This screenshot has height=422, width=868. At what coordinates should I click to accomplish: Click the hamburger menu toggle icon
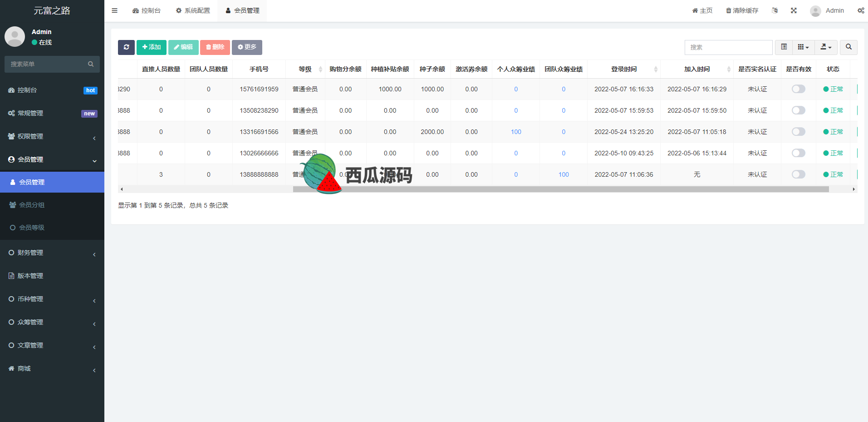click(114, 10)
